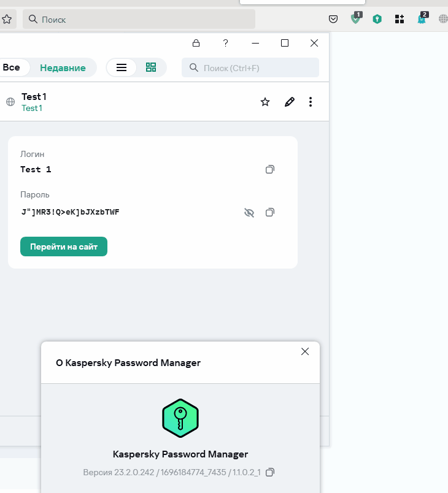Click the green Test 1 subtitle link
Viewport: 448px width, 493px height.
[32, 108]
